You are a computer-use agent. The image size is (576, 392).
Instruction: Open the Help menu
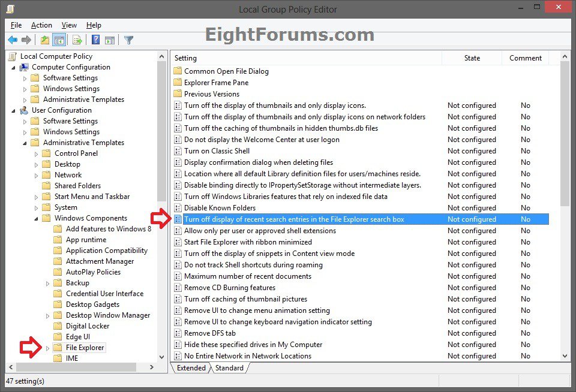pos(94,25)
